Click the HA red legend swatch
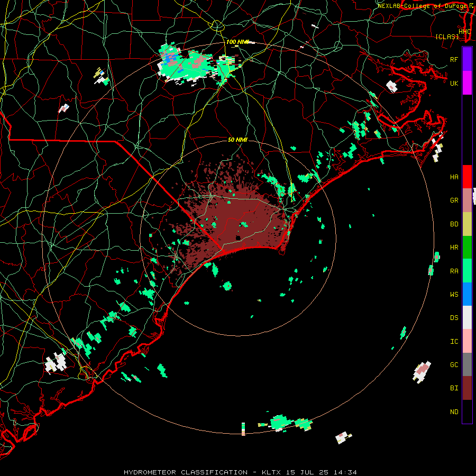 point(467,177)
